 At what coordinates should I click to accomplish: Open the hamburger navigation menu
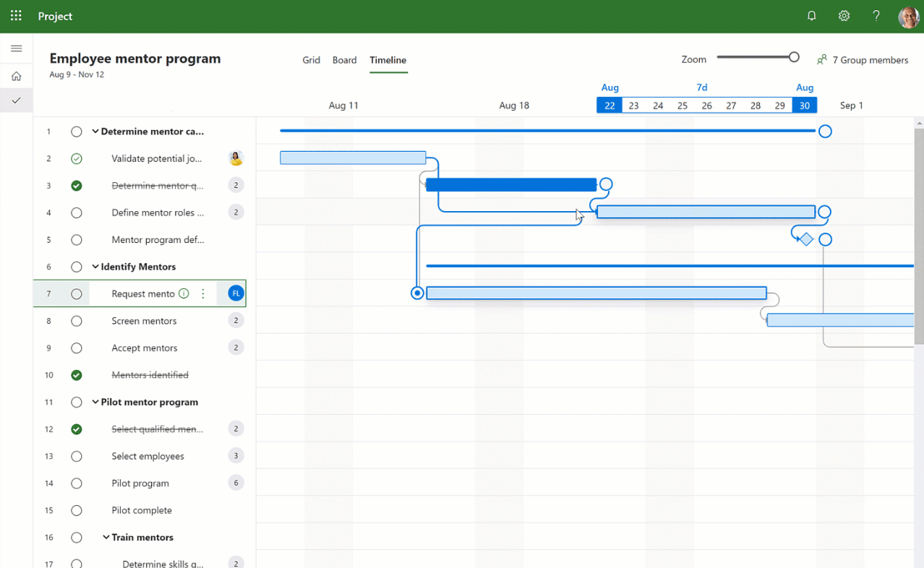16,48
